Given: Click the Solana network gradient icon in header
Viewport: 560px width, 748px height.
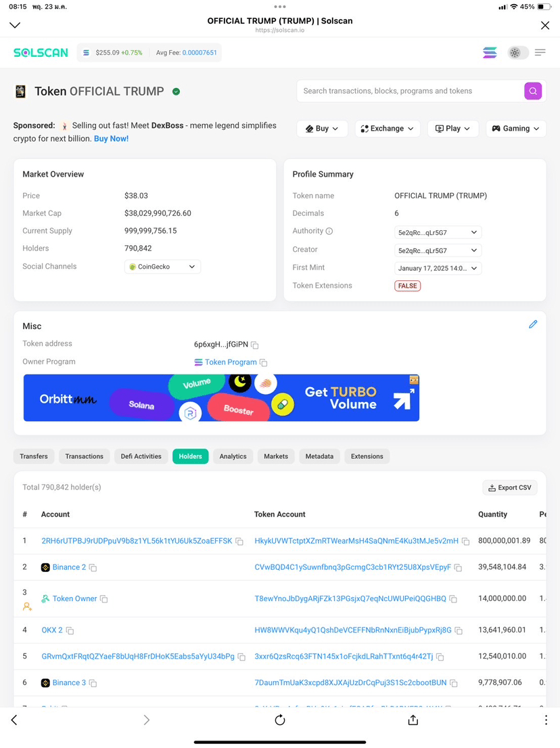Looking at the screenshot, I should pyautogui.click(x=490, y=53).
